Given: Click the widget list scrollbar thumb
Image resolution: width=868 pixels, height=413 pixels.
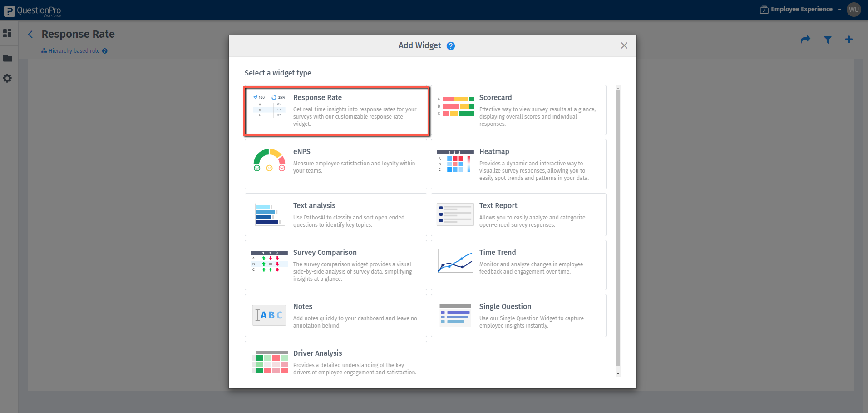Looking at the screenshot, I should 618,227.
